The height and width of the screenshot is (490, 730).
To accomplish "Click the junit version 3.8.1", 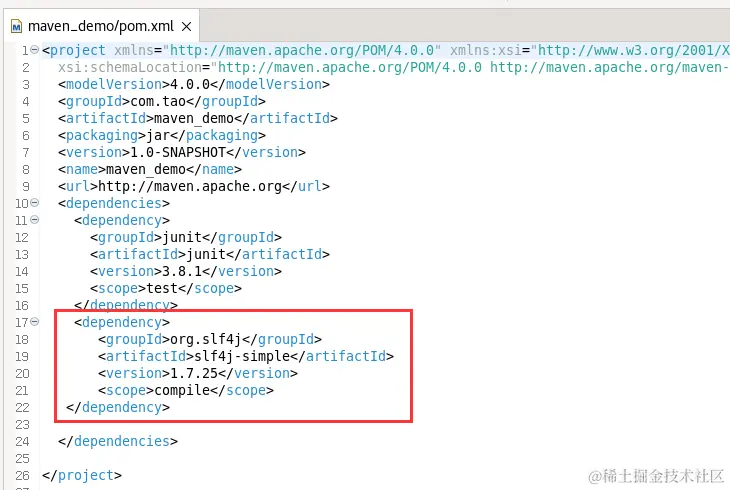I will pyautogui.click(x=182, y=271).
